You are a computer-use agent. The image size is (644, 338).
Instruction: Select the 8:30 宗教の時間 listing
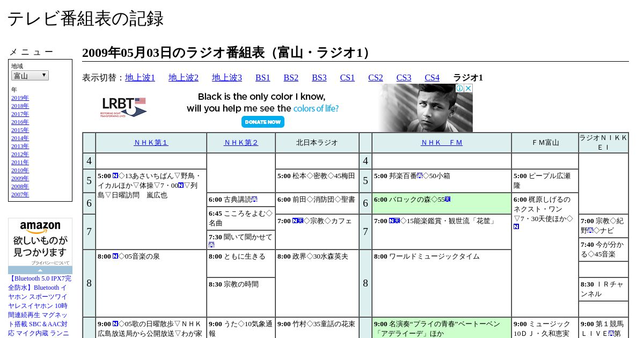tap(241, 297)
